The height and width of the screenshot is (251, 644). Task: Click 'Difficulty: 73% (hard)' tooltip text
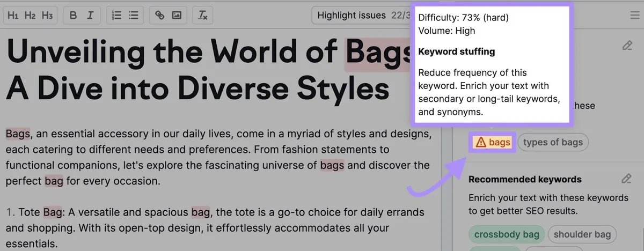[463, 18]
